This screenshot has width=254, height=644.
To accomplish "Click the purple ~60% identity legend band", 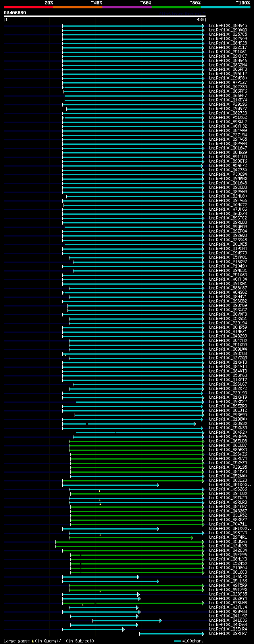I will click(127, 7).
